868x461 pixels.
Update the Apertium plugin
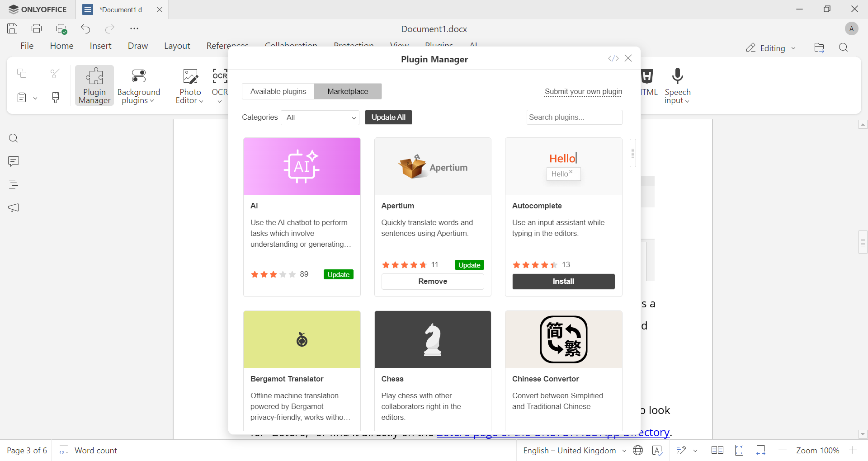click(469, 265)
